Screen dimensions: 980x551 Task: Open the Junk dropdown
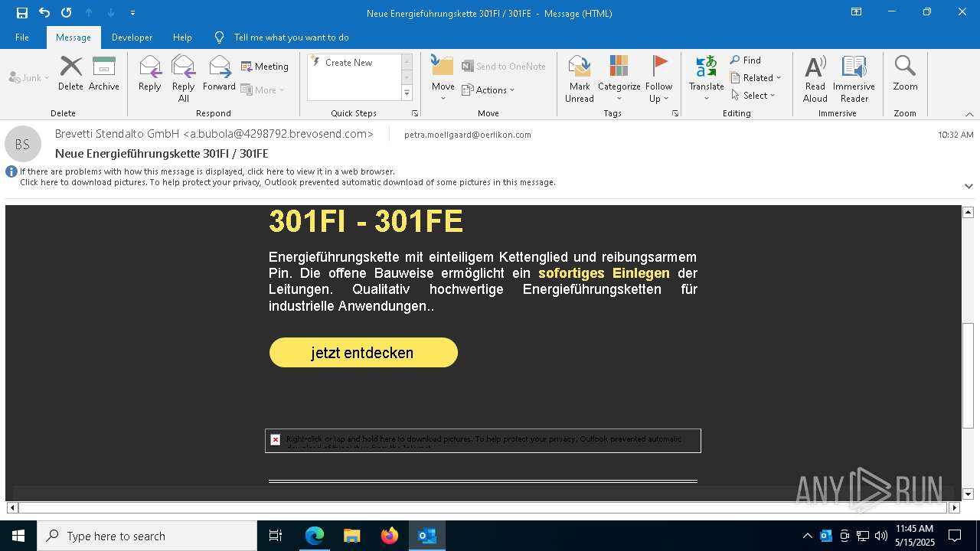[x=29, y=77]
